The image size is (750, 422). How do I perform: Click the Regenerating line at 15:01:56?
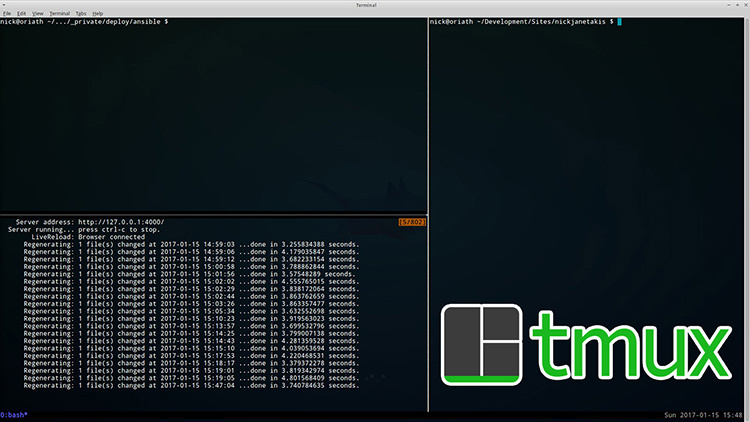pos(189,274)
